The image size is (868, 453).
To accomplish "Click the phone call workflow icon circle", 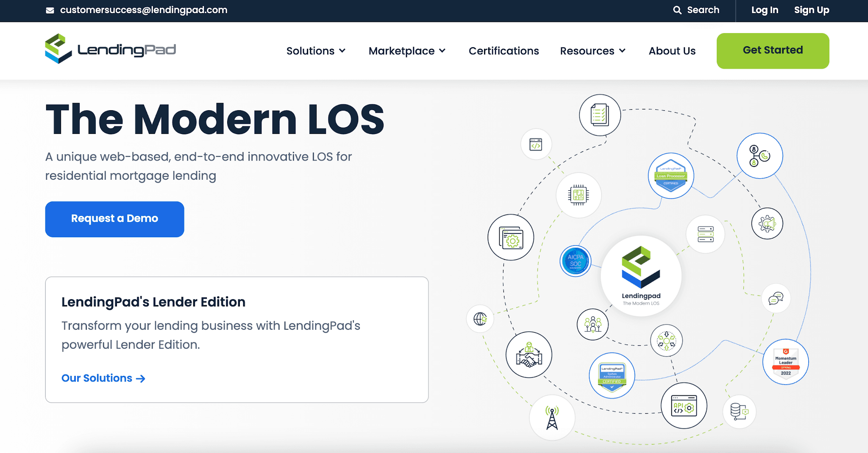I will click(x=759, y=156).
